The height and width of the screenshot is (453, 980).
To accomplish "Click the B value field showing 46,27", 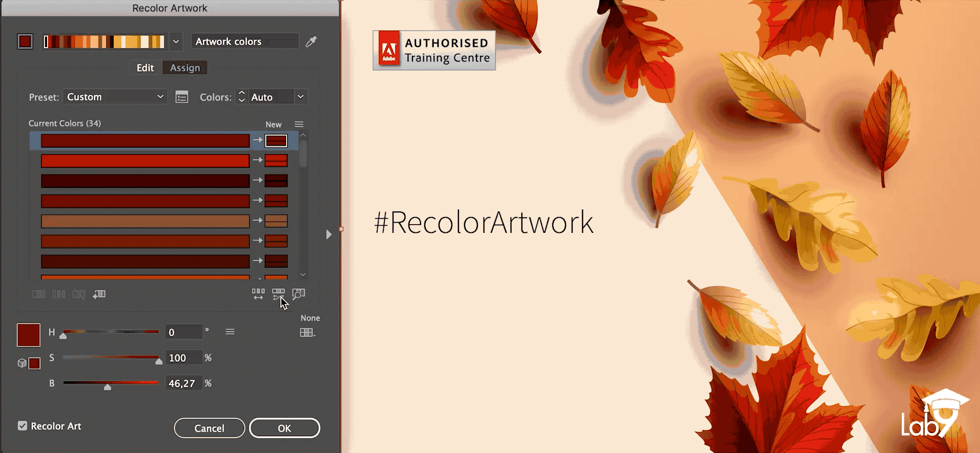I will click(x=184, y=383).
